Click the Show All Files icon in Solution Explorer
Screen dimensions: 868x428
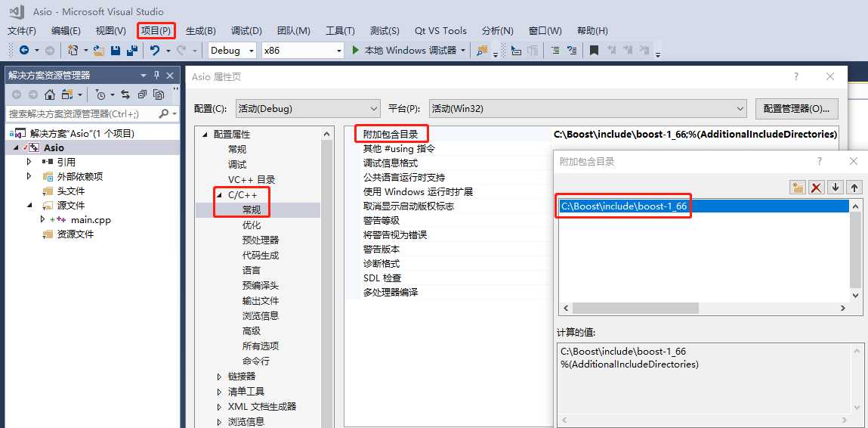coord(159,95)
